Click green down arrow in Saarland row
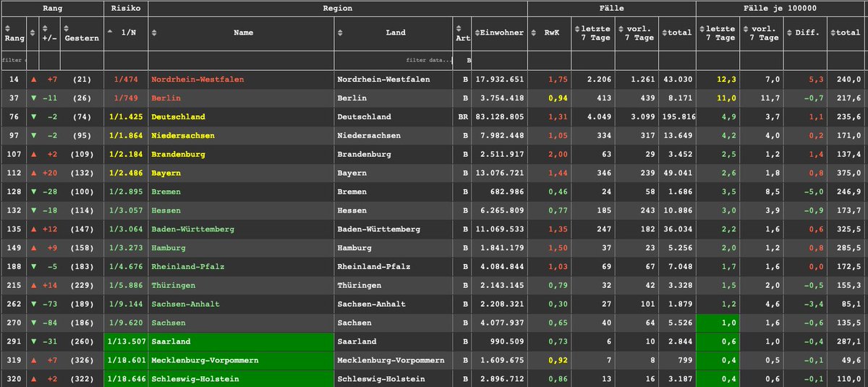Screen dimensions: 868x387 click(x=33, y=341)
